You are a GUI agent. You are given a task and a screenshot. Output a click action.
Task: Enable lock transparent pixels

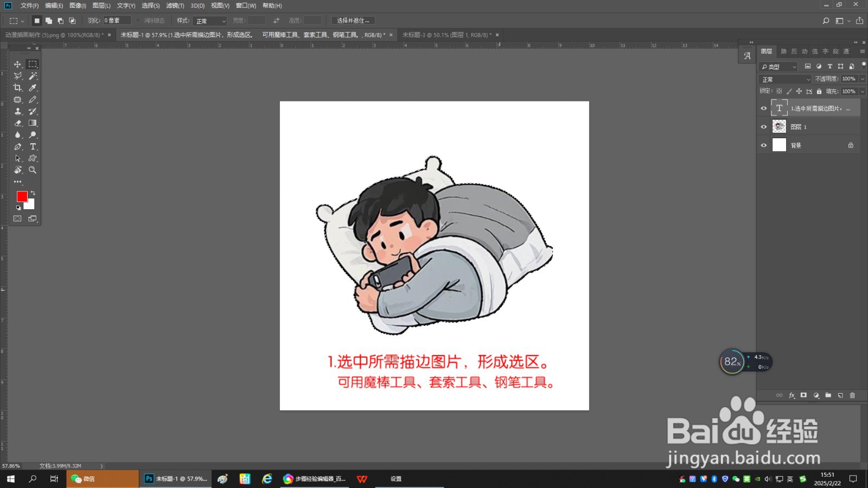[780, 91]
